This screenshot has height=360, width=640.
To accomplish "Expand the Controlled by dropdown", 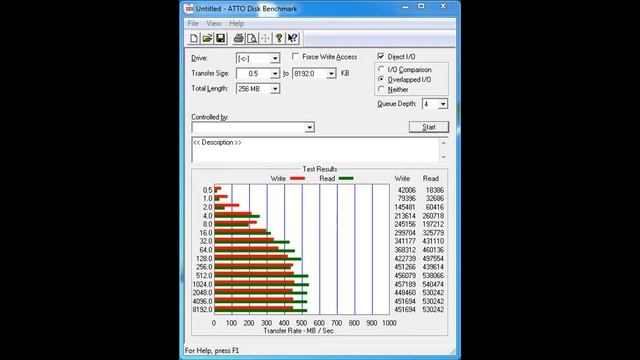I will click(x=309, y=127).
